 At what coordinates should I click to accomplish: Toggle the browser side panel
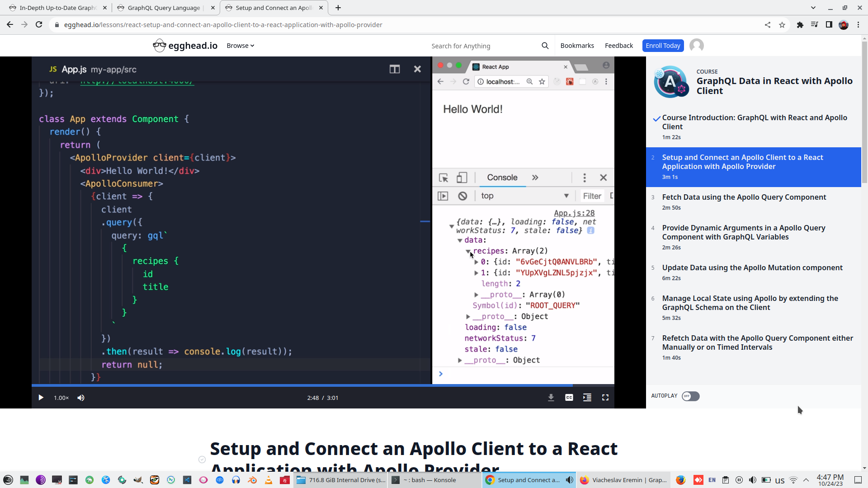point(829,25)
